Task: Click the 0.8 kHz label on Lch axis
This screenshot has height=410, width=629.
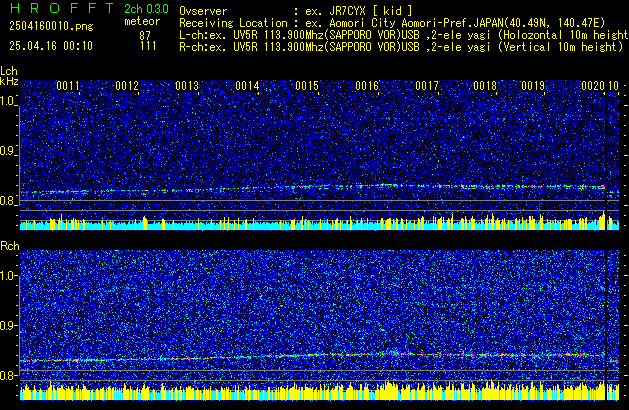Action: [8, 201]
